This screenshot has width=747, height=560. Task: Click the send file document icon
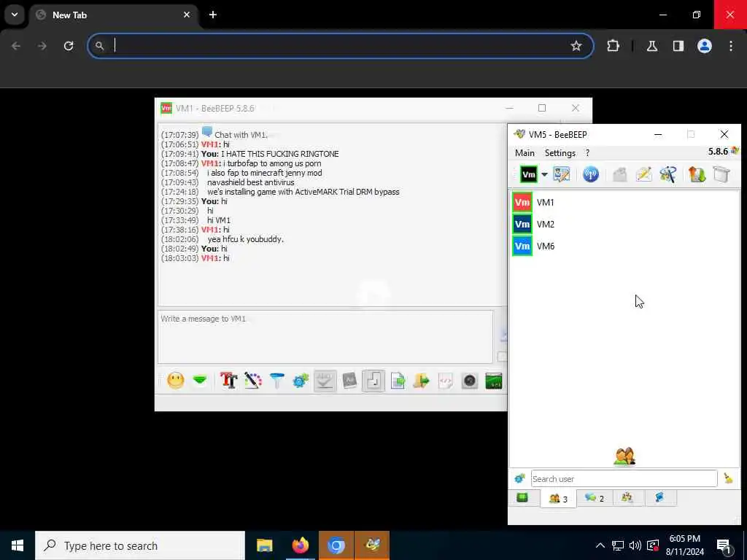398,381
